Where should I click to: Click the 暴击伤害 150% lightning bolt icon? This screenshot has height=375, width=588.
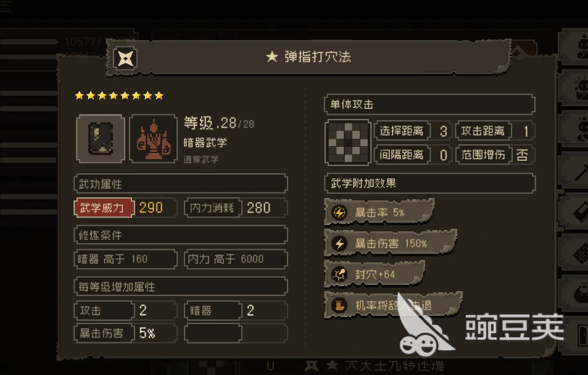[x=339, y=244]
